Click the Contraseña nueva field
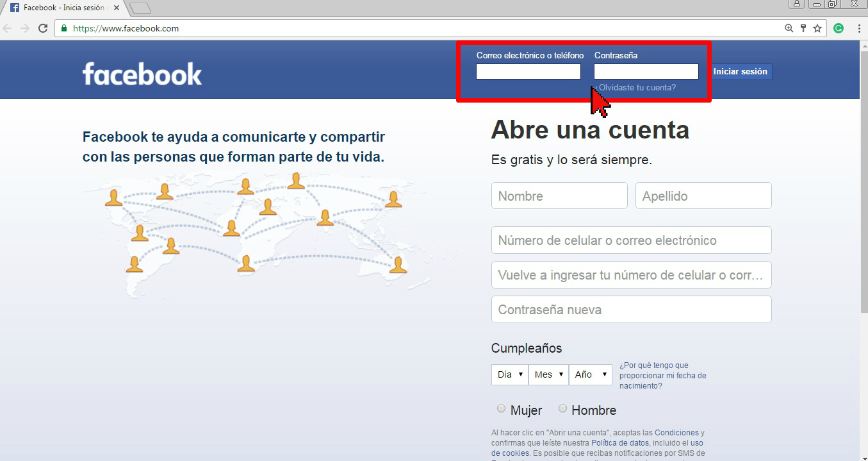 click(x=632, y=310)
